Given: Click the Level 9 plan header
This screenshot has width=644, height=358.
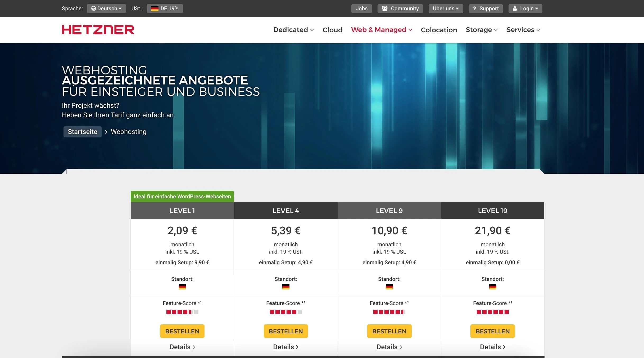Looking at the screenshot, I should point(389,211).
